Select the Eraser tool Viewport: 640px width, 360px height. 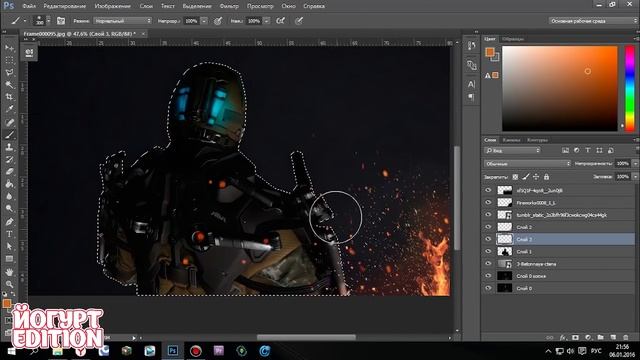pos(9,172)
